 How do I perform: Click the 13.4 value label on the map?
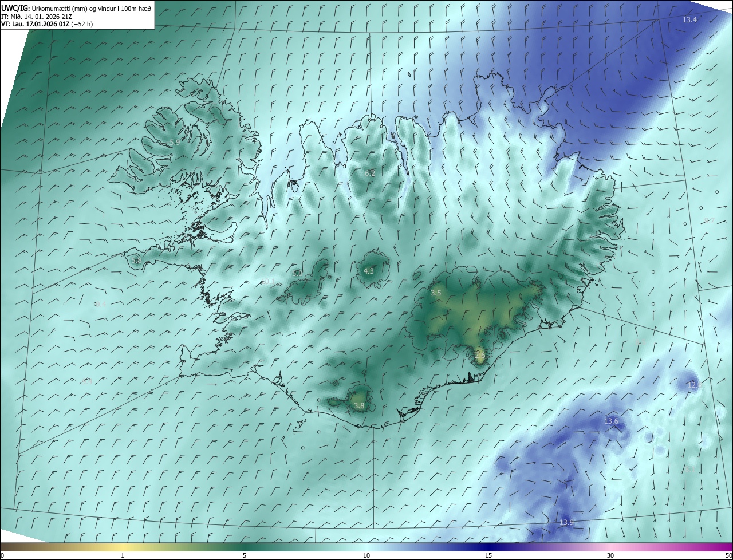(x=689, y=20)
